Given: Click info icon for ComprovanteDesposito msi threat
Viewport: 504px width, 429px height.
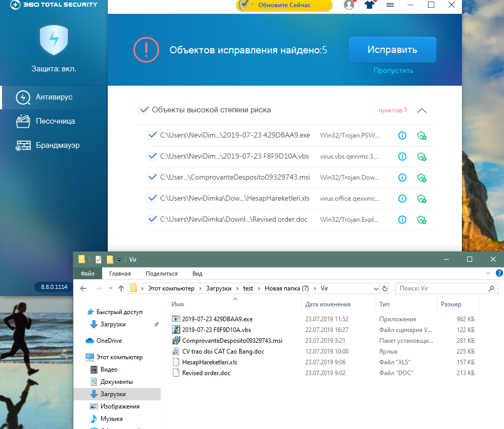Looking at the screenshot, I should [402, 178].
